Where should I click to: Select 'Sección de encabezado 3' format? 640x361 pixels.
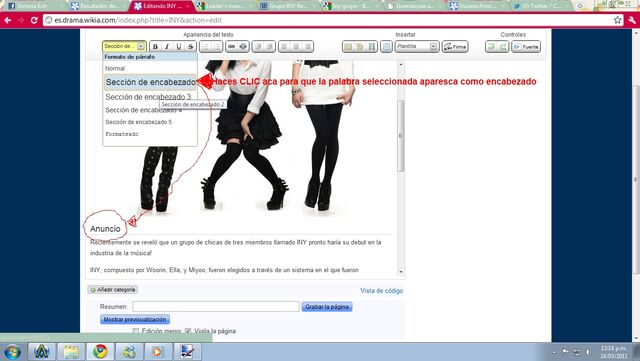(x=149, y=97)
